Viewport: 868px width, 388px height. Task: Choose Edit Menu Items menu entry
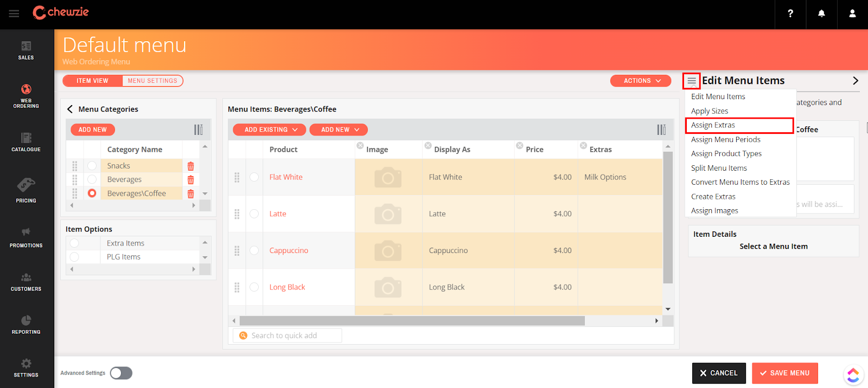718,96
